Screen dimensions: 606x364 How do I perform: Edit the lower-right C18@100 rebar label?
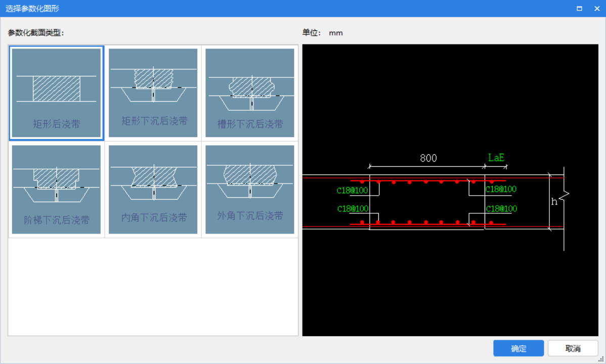(x=501, y=209)
